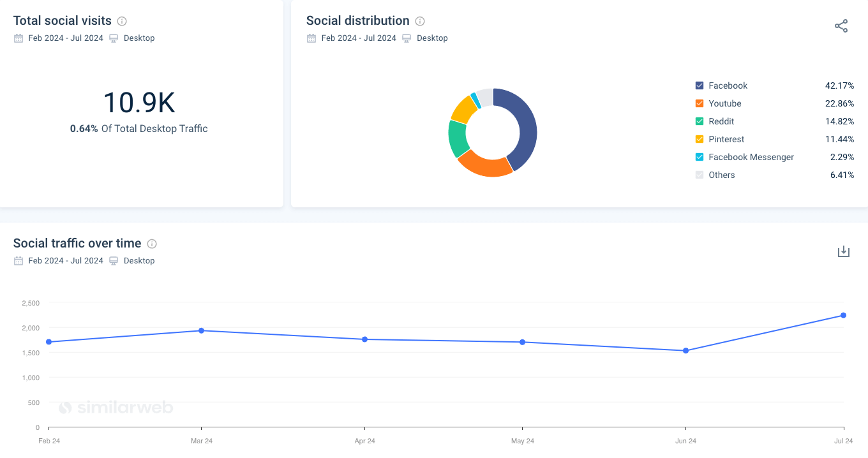Uncheck the Facebook legend checkbox
This screenshot has width=868, height=458.
[x=700, y=85]
